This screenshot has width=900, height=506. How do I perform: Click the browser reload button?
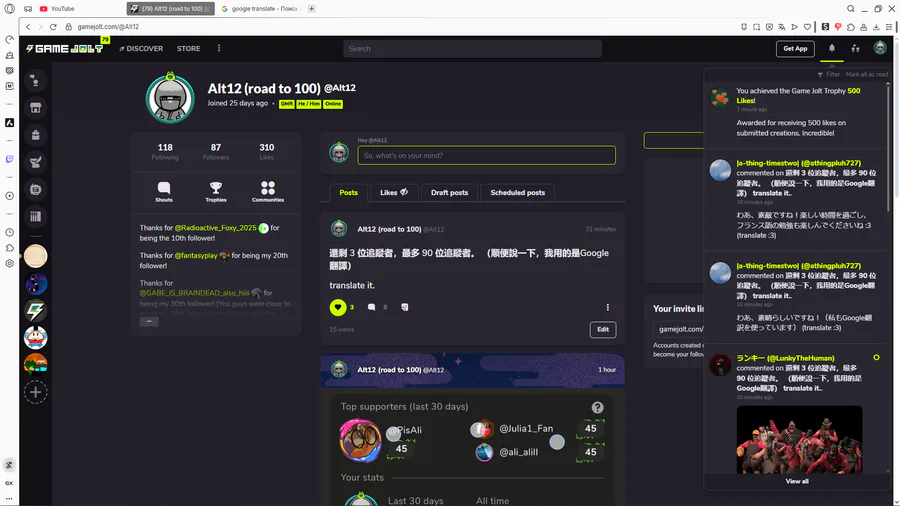53,27
